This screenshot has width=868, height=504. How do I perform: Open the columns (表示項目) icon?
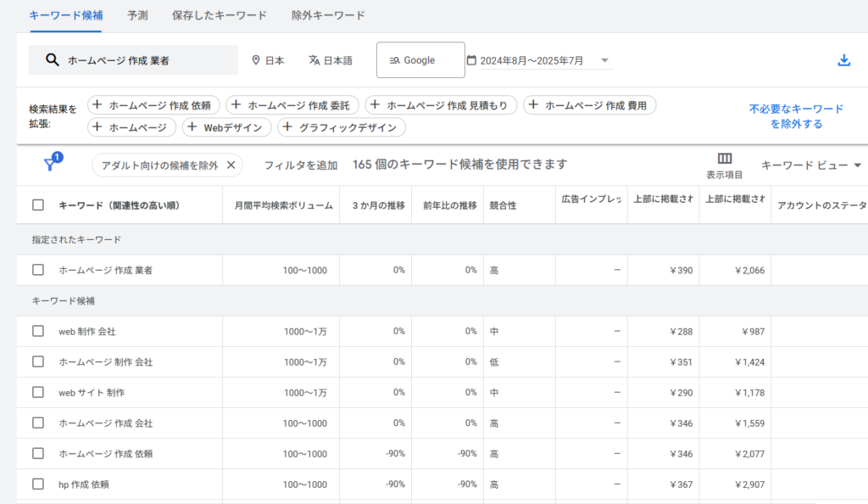point(724,159)
